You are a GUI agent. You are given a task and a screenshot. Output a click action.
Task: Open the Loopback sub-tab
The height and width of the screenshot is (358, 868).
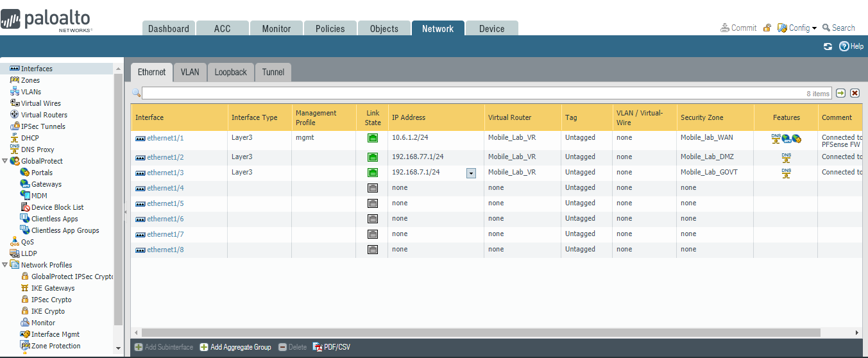(x=230, y=72)
